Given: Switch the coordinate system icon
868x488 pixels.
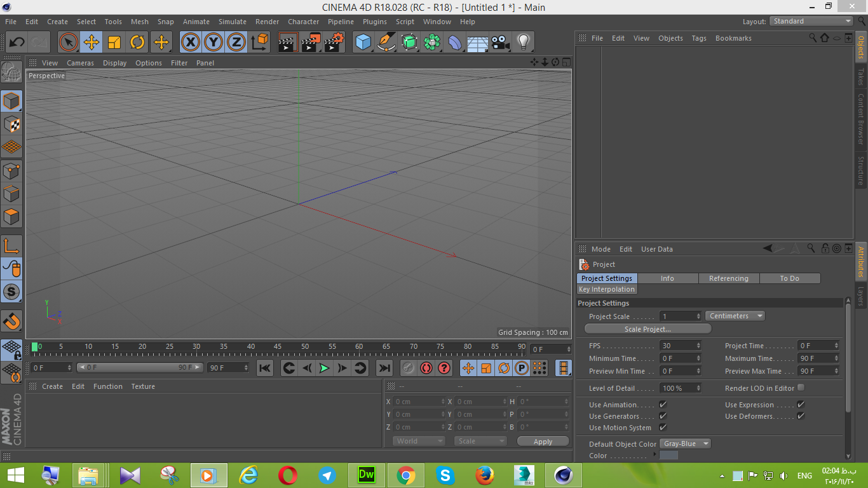Looking at the screenshot, I should (259, 43).
